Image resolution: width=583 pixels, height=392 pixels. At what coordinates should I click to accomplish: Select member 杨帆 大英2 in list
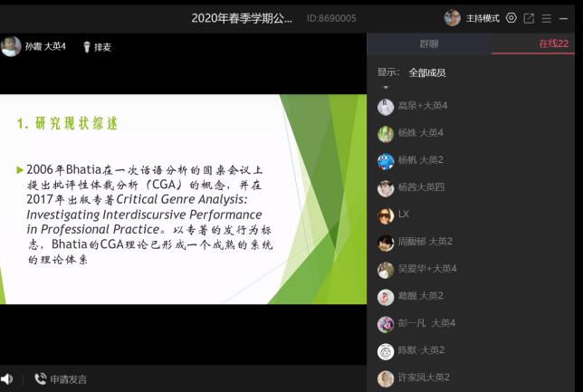pyautogui.click(x=420, y=160)
